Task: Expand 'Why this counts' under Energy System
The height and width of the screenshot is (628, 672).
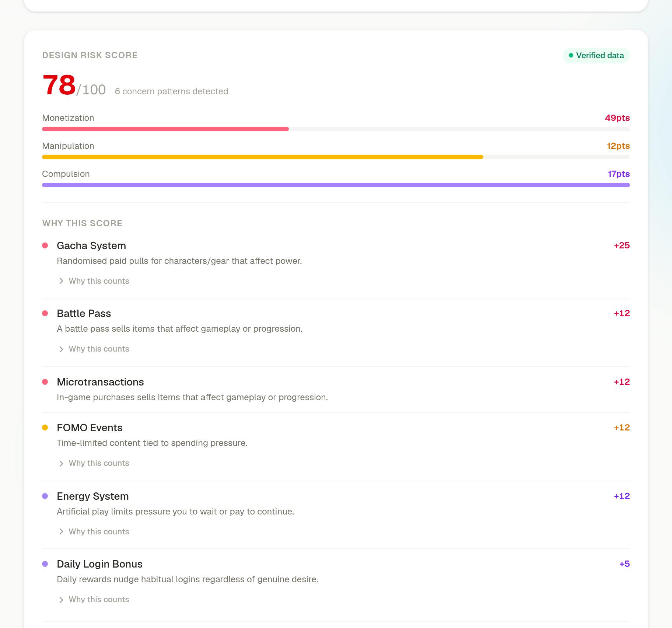Action: point(94,531)
